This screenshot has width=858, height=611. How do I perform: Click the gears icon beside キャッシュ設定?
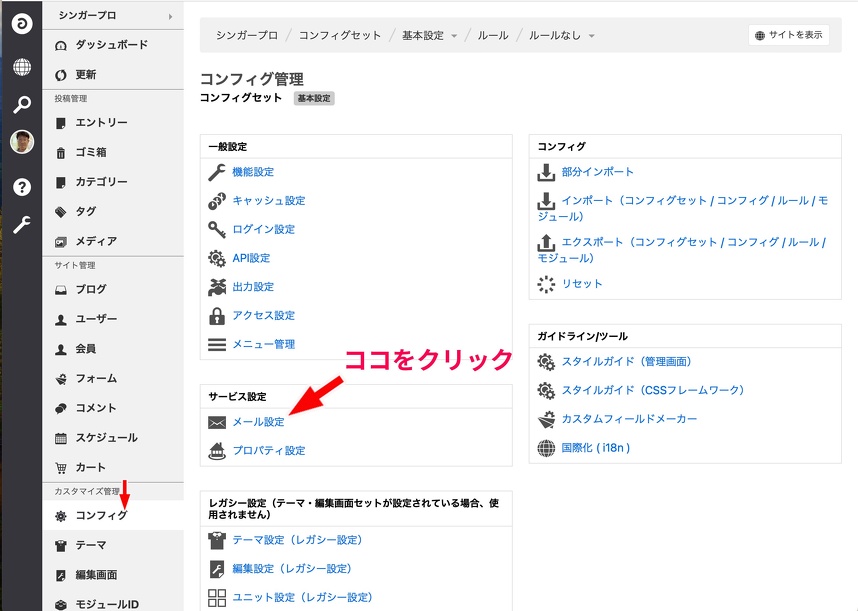click(x=216, y=201)
